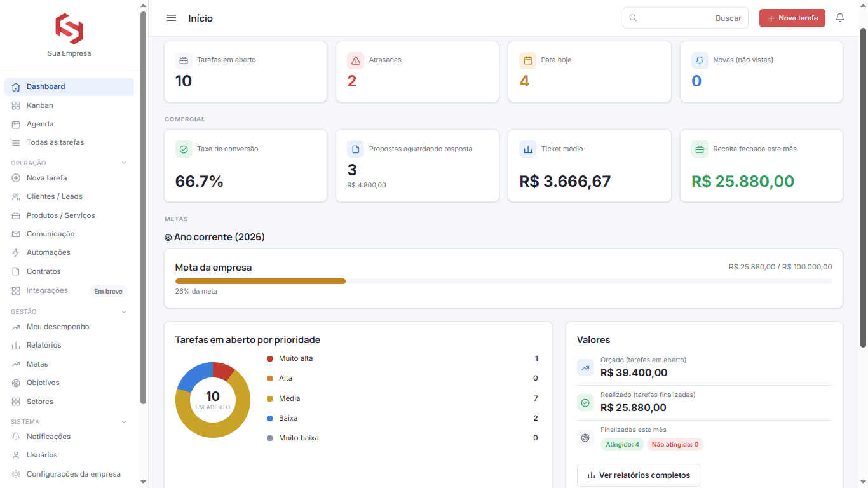Click the hamburger menu icon beside Início

coord(172,18)
